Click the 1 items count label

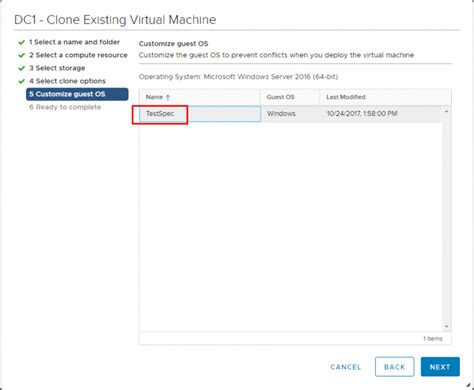[433, 338]
